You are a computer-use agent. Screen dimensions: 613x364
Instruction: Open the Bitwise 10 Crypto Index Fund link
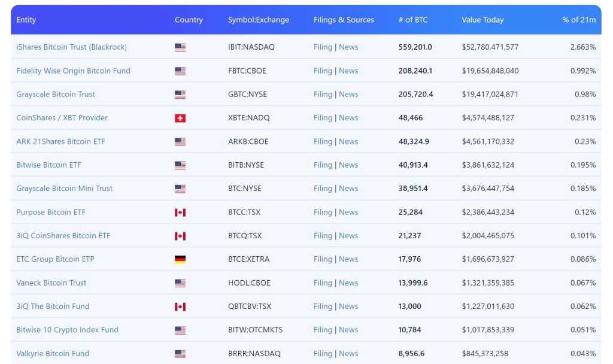point(67,330)
